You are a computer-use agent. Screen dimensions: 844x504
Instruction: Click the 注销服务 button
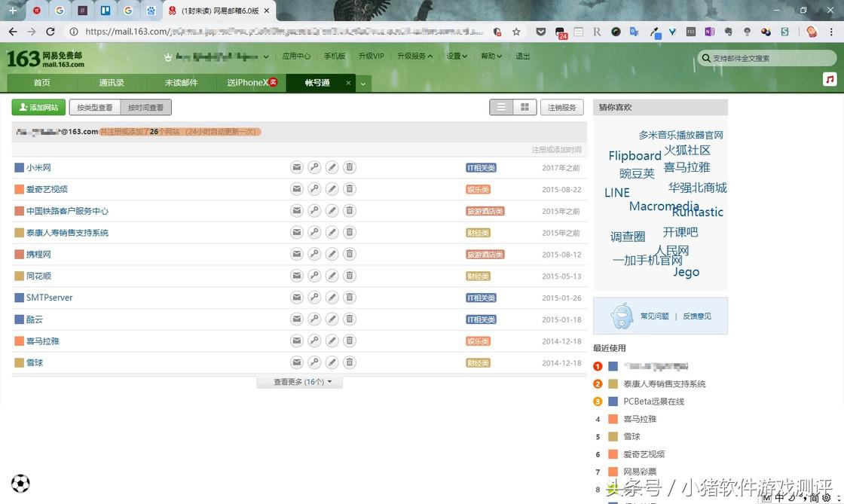[562, 107]
